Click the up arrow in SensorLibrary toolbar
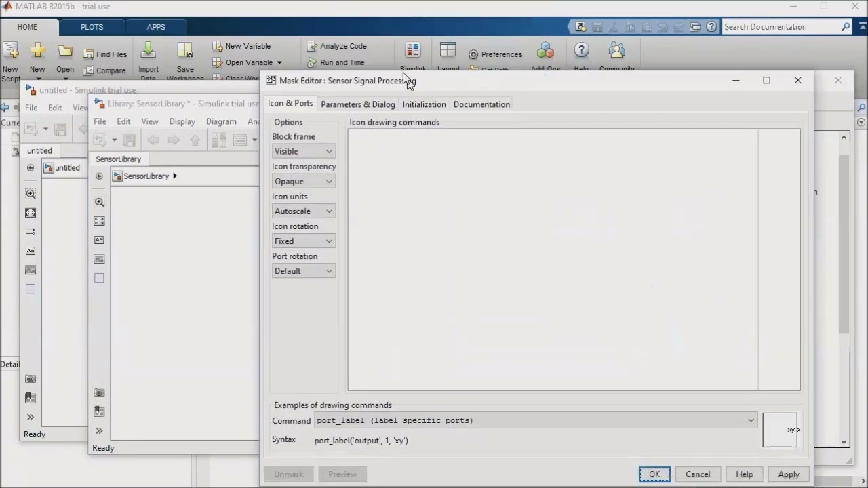868x488 pixels. tap(195, 140)
